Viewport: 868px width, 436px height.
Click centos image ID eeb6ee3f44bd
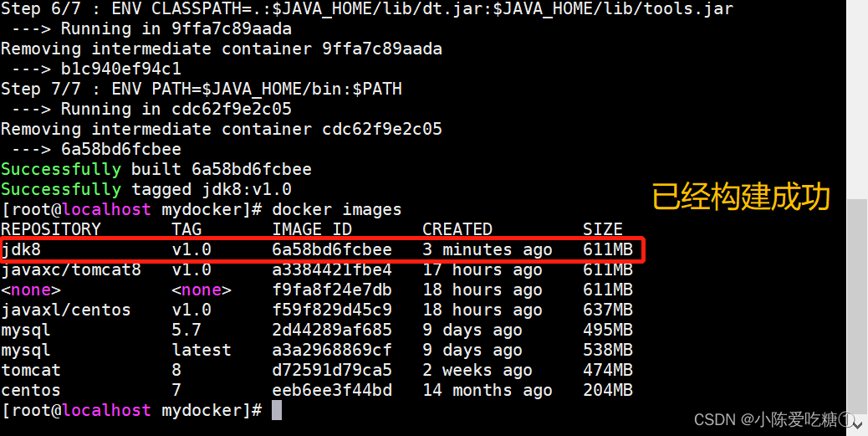(x=332, y=390)
